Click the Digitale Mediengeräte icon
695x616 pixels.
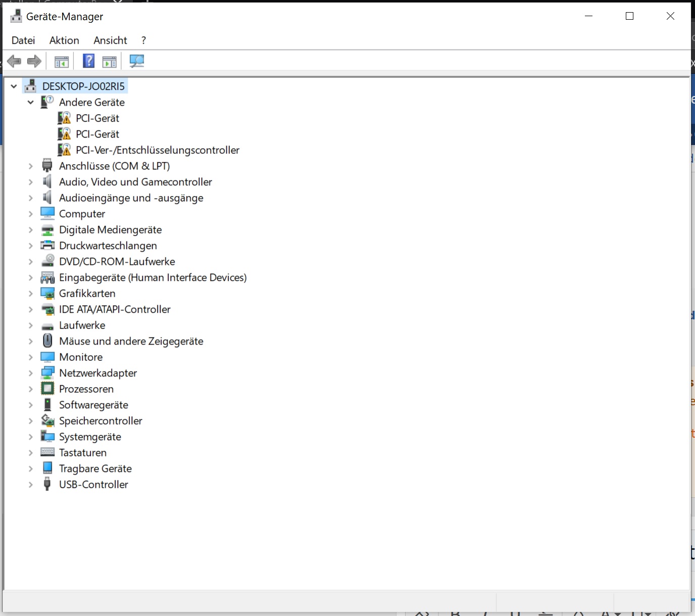(47, 229)
